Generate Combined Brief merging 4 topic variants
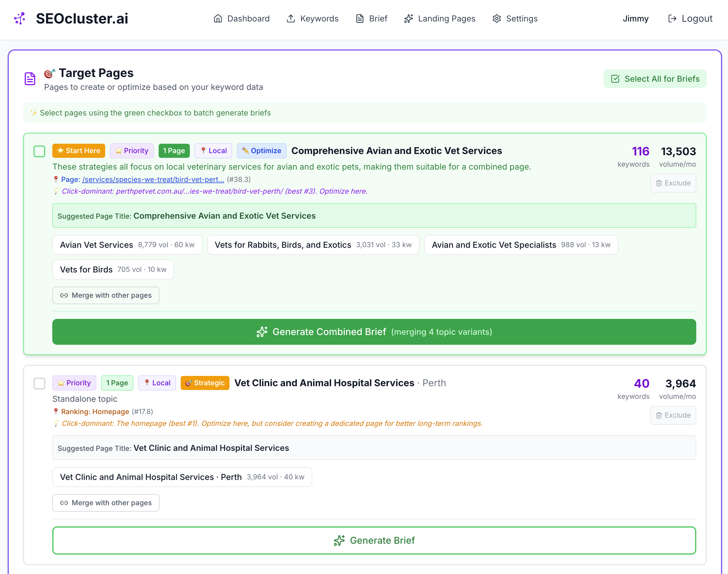 [374, 332]
